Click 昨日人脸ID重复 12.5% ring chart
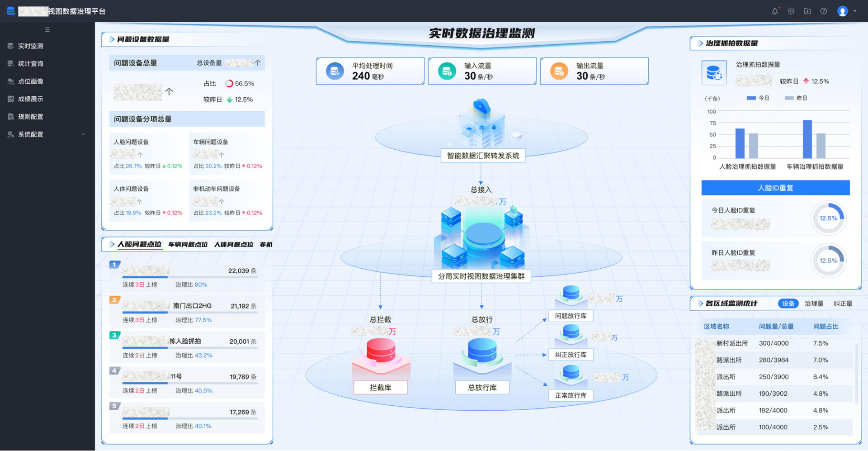This screenshot has height=451, width=868. (x=828, y=261)
